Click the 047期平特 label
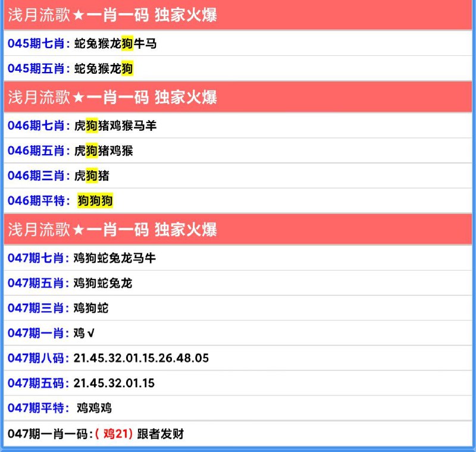Viewport: 476px width, 452px height. pyautogui.click(x=39, y=408)
